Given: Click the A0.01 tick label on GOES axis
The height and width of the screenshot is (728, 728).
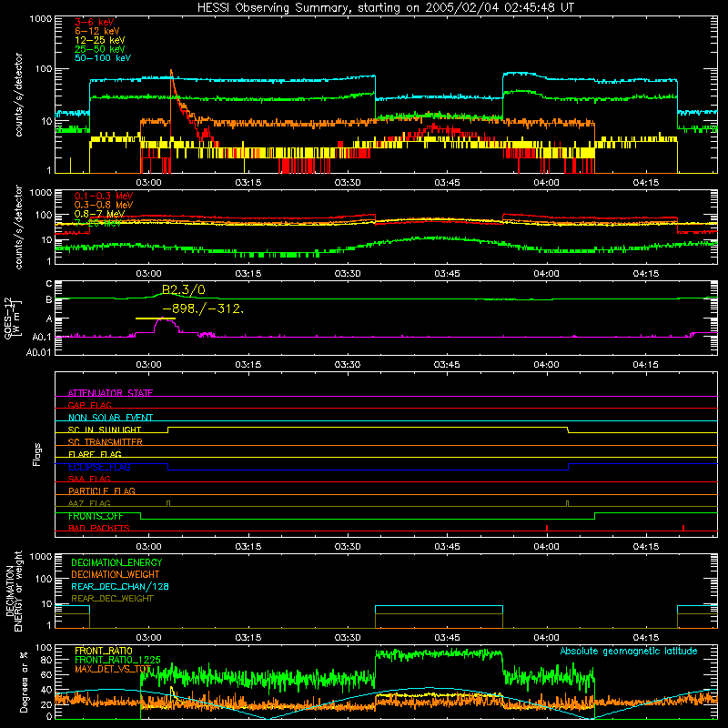Looking at the screenshot, I should click(x=39, y=353).
